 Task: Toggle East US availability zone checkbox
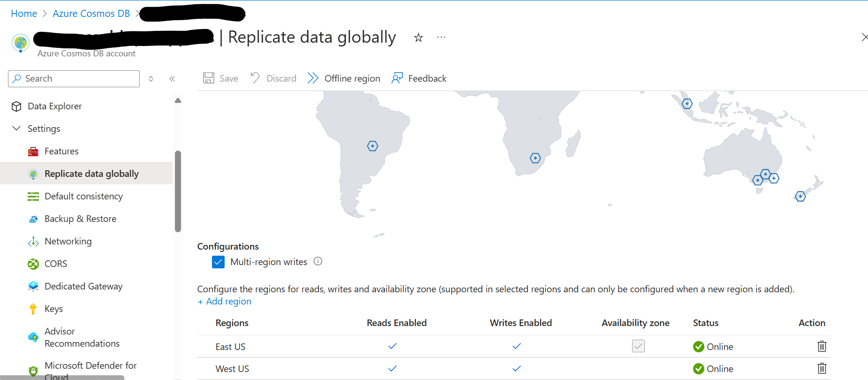coord(638,346)
